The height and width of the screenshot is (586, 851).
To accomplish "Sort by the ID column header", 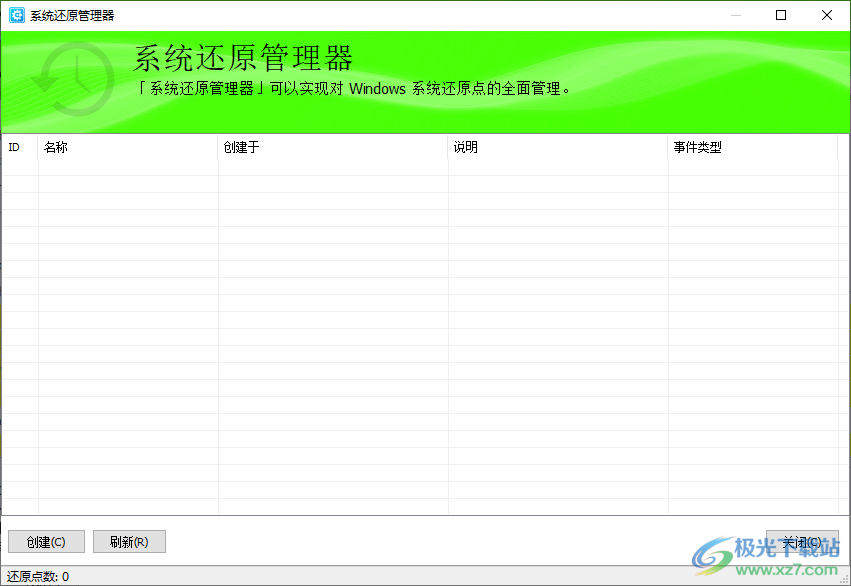I will (20, 147).
